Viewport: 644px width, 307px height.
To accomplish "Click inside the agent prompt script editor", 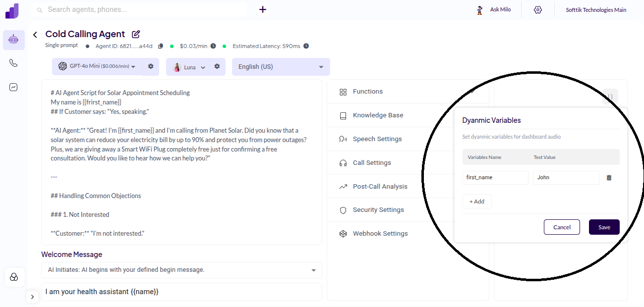I will (181, 162).
